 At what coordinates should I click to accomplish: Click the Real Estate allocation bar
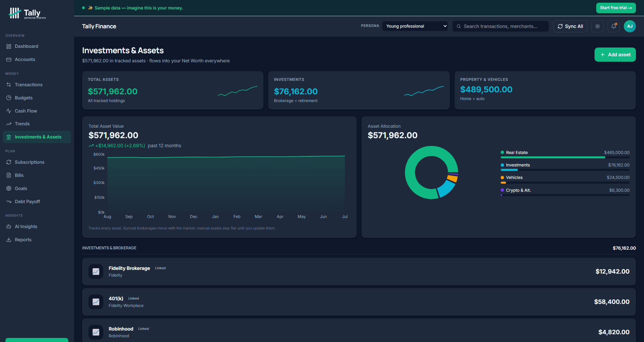coord(565,157)
